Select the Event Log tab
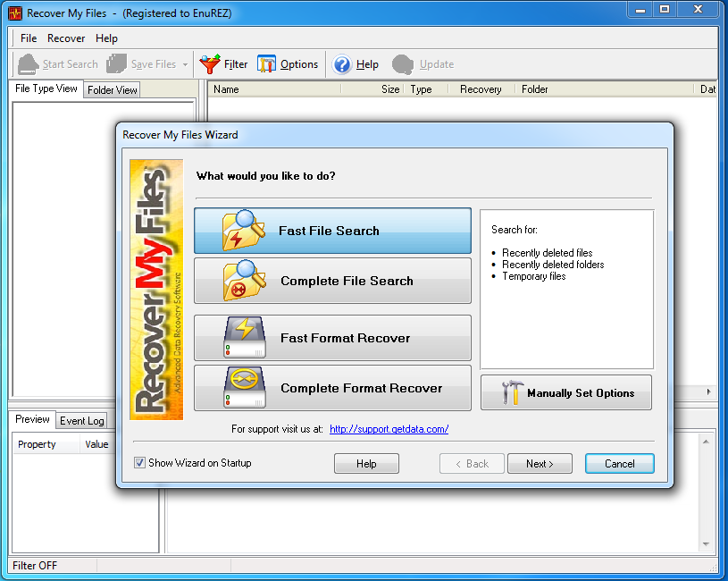This screenshot has height=581, width=728. coord(81,421)
